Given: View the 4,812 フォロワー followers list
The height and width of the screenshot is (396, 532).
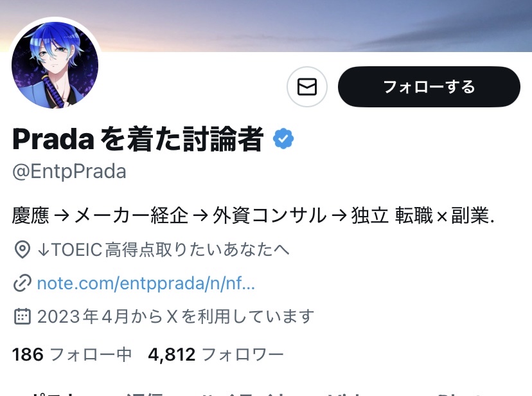Looking at the screenshot, I should (216, 355).
